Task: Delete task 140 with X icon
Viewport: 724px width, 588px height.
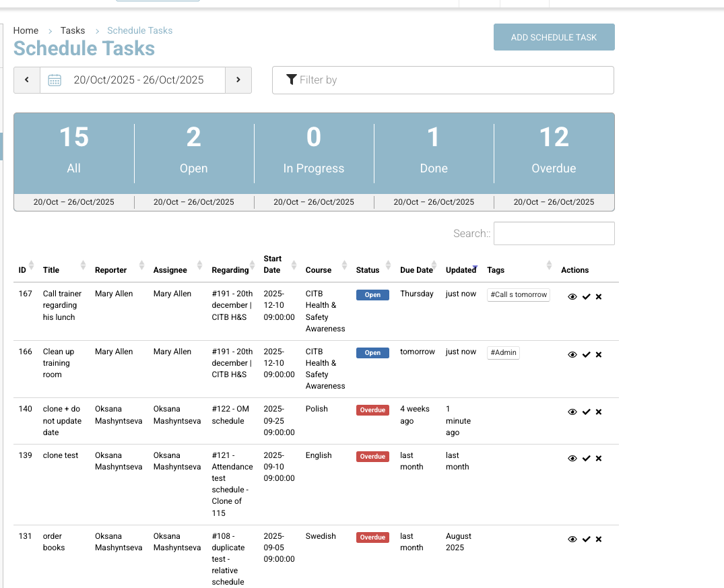Action: click(x=599, y=412)
